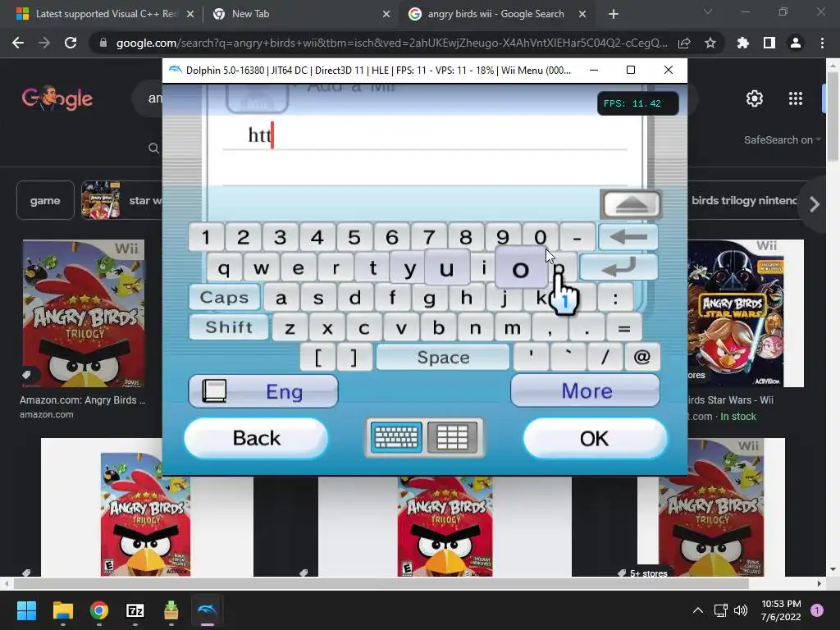Click the Back button in Wii menu

click(256, 438)
